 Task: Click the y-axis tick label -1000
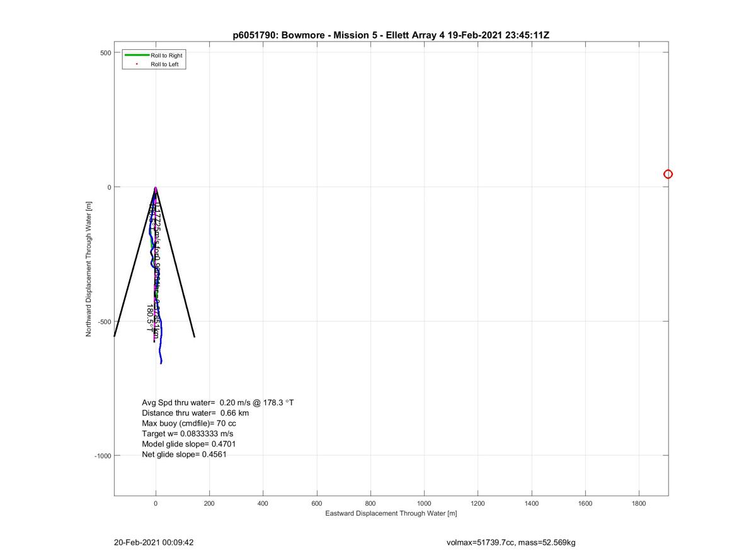pyautogui.click(x=102, y=456)
